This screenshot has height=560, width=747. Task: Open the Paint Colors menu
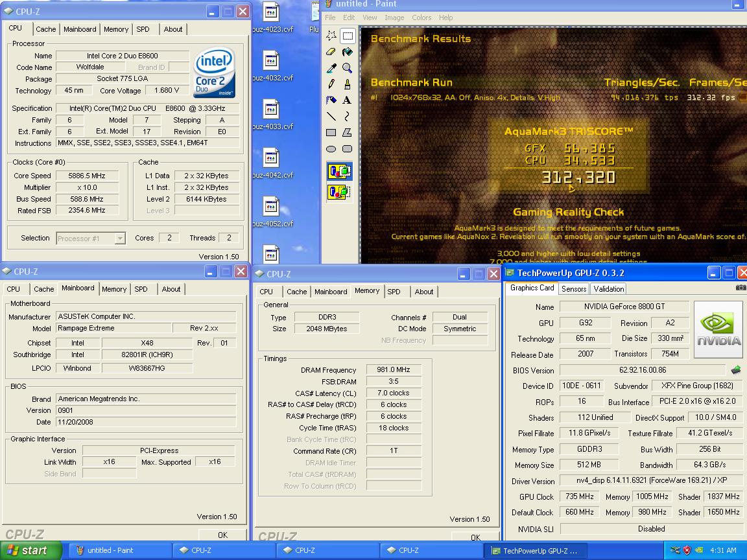421,17
